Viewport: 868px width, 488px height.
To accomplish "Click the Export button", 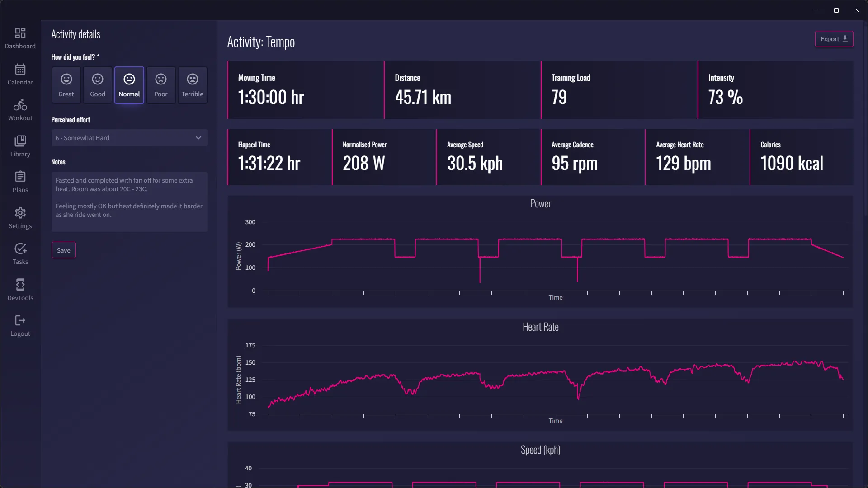I will coord(834,39).
